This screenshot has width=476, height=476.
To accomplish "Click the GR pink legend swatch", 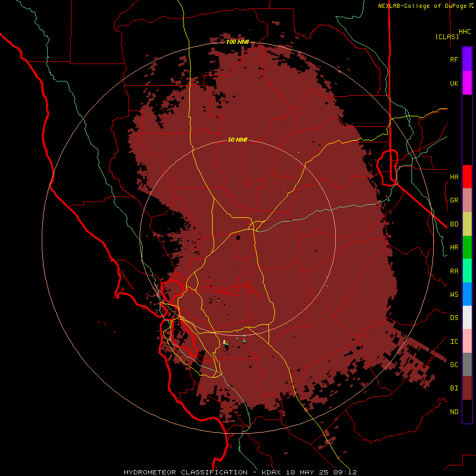I will pyautogui.click(x=467, y=200).
